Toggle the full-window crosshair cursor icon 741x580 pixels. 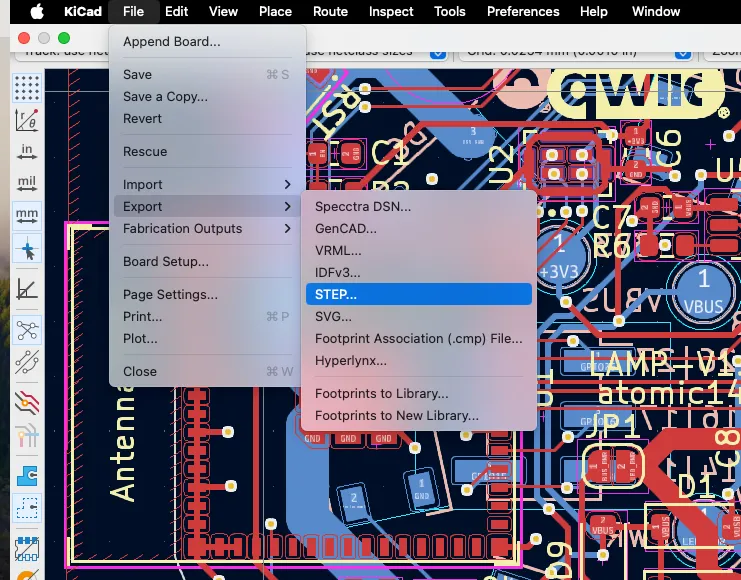coord(26,249)
